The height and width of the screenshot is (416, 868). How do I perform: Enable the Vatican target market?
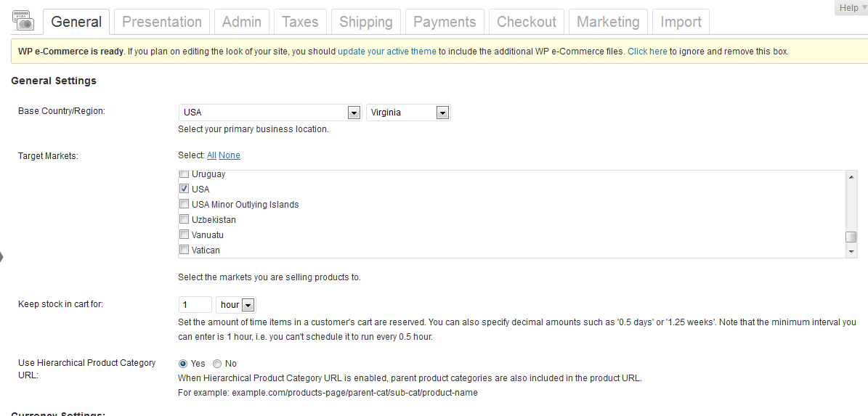click(x=184, y=250)
